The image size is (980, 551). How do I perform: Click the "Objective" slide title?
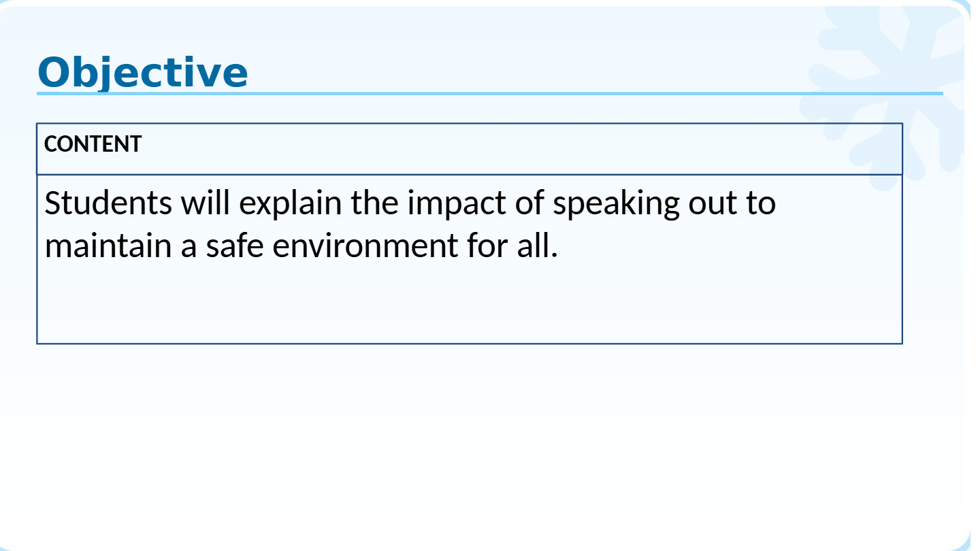pos(143,73)
